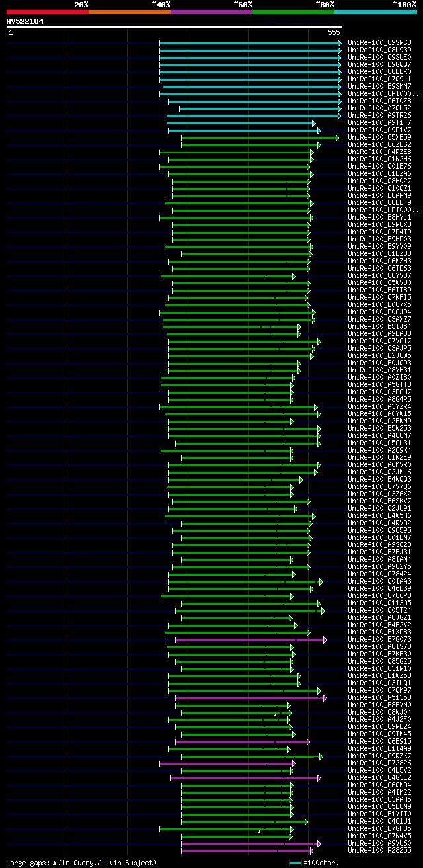Click the orange ~40% identity legend bar
The height and width of the screenshot is (868, 423).
pyautogui.click(x=129, y=11)
